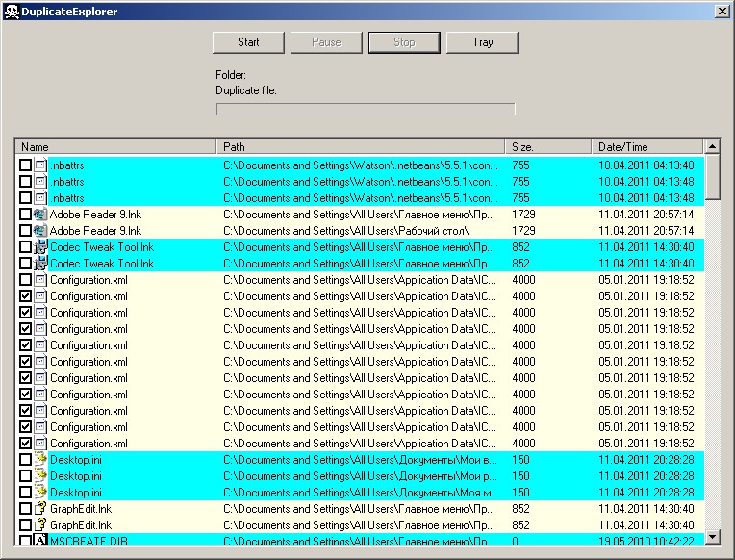Click the Adobe Reader 9.lnk name in Рабочий стол row
The image size is (735, 560).
pyautogui.click(x=95, y=231)
